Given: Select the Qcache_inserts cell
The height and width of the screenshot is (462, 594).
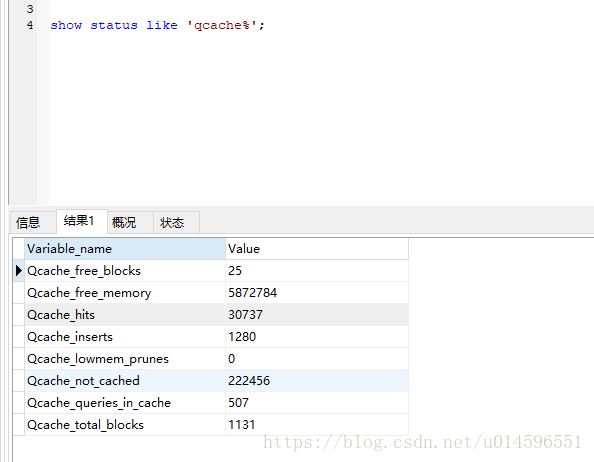Looking at the screenshot, I should [x=125, y=337].
